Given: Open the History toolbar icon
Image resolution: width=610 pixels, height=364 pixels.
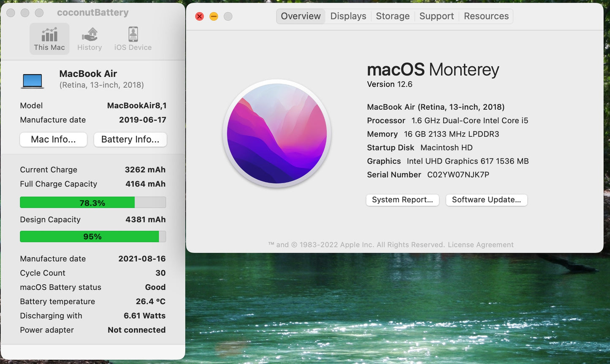Looking at the screenshot, I should pyautogui.click(x=89, y=35).
